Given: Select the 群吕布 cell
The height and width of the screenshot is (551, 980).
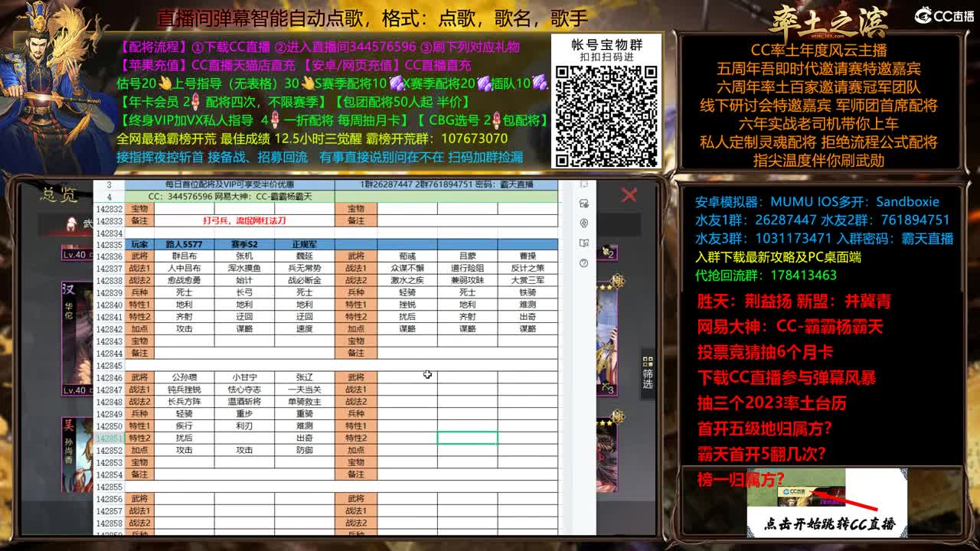Looking at the screenshot, I should tap(184, 256).
